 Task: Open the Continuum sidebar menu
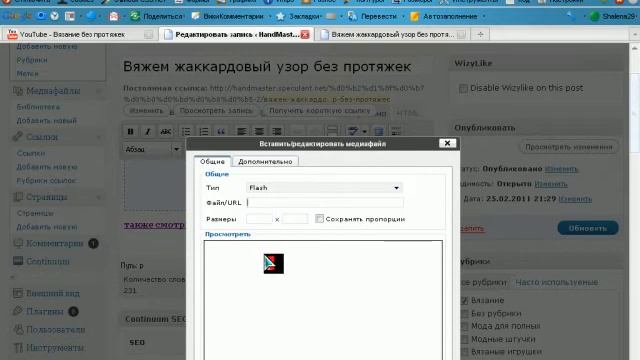tap(48, 261)
